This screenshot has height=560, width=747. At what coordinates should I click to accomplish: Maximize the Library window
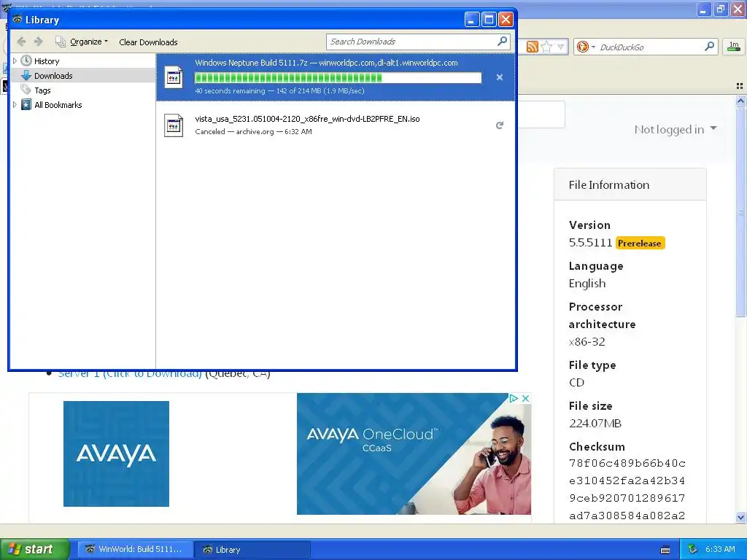point(489,20)
